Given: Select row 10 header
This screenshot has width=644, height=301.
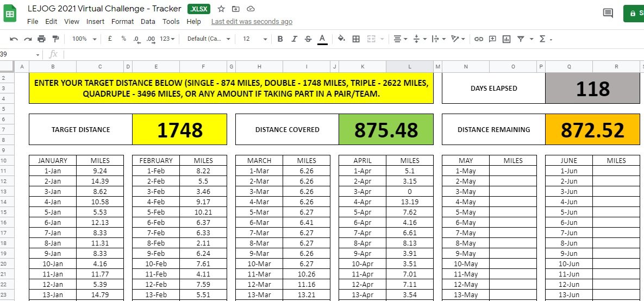Looking at the screenshot, I should 7,160.
